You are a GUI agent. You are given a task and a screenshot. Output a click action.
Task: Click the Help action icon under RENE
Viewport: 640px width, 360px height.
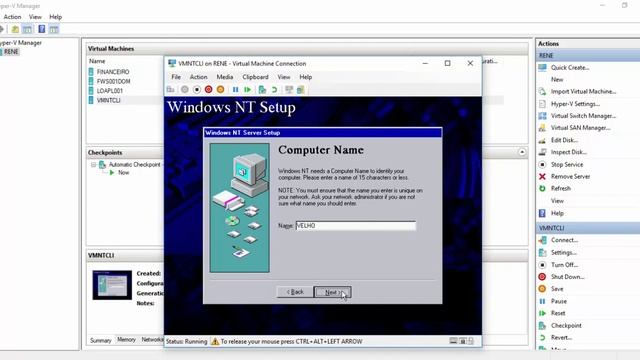click(542, 213)
